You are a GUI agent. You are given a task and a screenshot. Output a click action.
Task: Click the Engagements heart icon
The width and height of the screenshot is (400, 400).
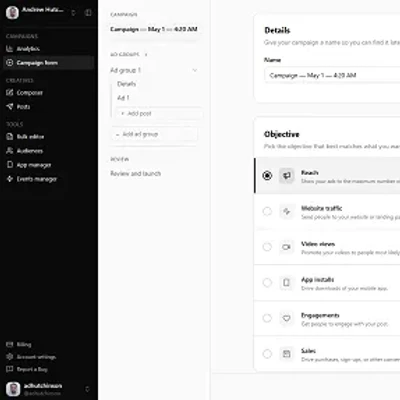(286, 318)
